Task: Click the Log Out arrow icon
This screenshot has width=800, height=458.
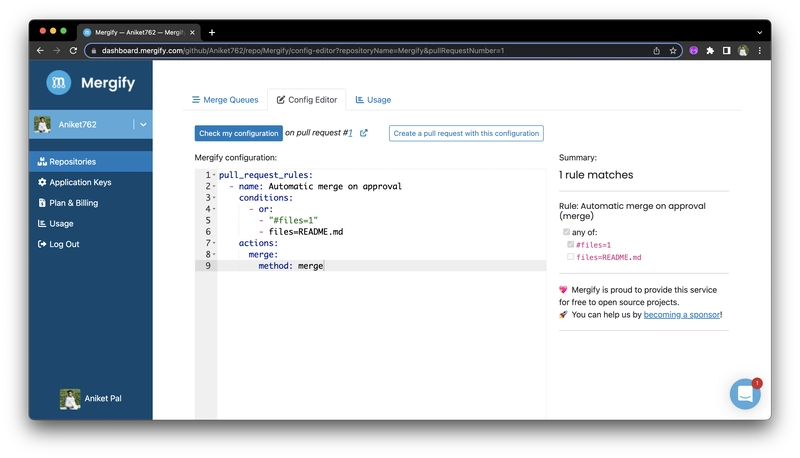Action: click(42, 244)
